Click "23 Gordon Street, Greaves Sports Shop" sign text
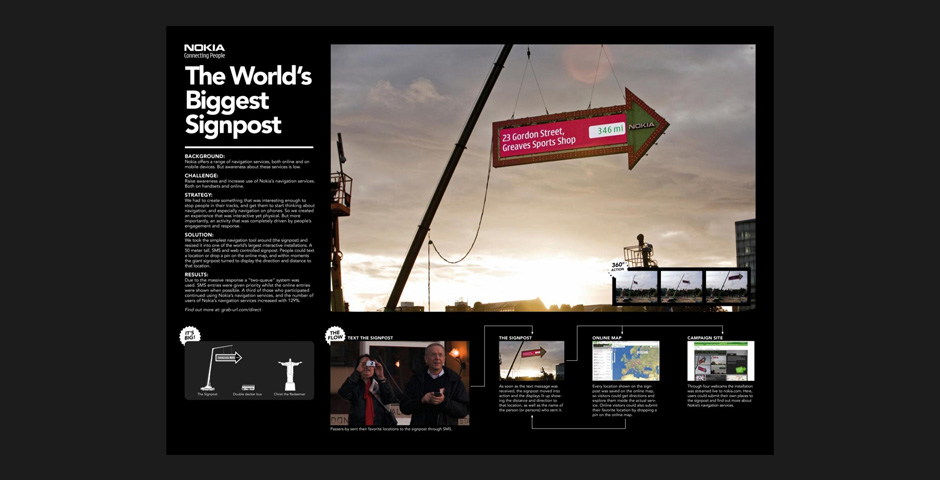The width and height of the screenshot is (940, 480). click(538, 141)
